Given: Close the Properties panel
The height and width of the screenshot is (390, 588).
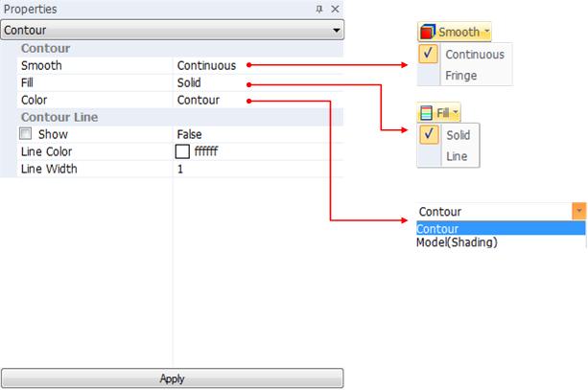Looking at the screenshot, I should pos(335,9).
